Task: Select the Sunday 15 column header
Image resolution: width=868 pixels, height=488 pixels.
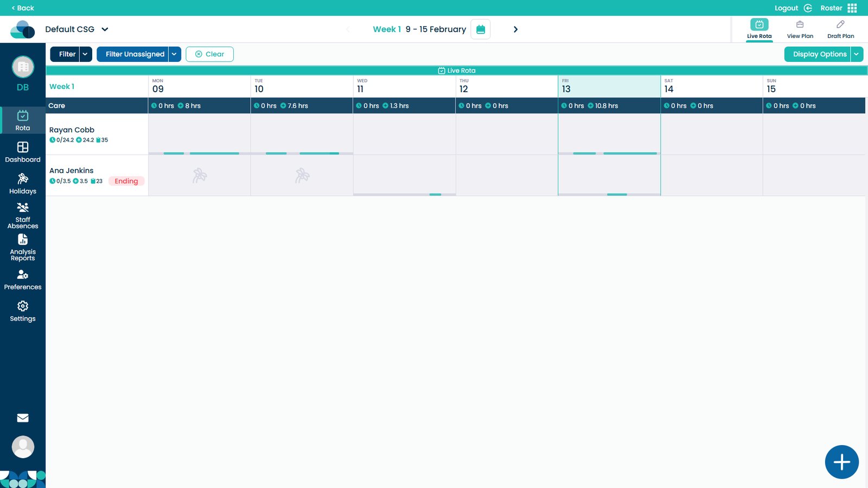Action: (x=814, y=86)
